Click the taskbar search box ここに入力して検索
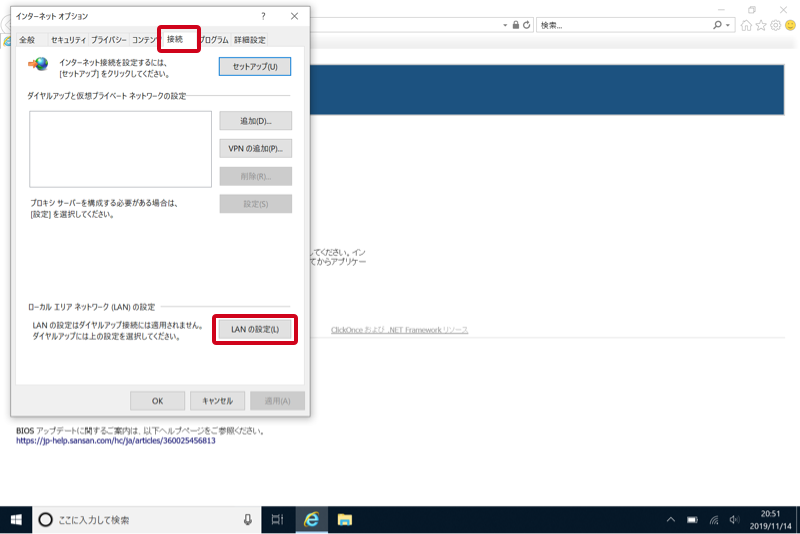 click(147, 520)
